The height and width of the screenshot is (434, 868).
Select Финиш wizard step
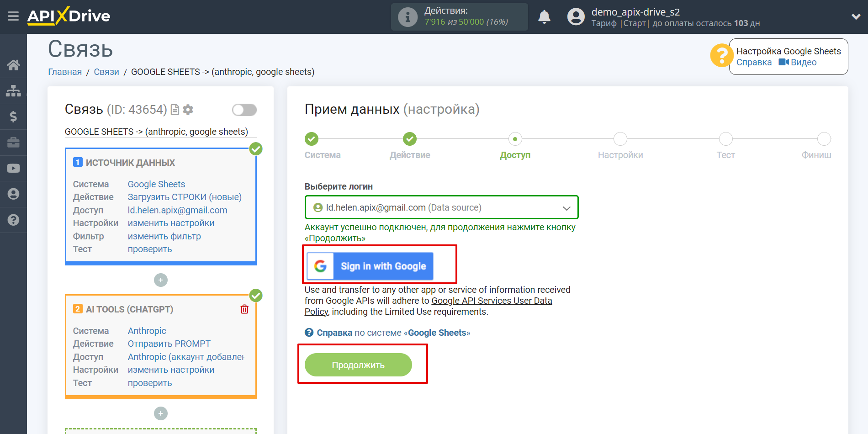(x=824, y=138)
